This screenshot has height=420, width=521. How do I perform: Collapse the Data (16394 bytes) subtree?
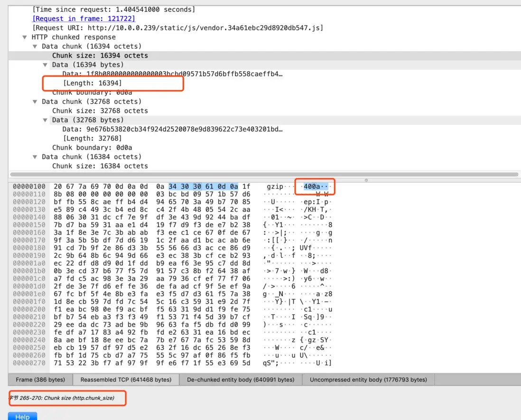click(x=46, y=64)
